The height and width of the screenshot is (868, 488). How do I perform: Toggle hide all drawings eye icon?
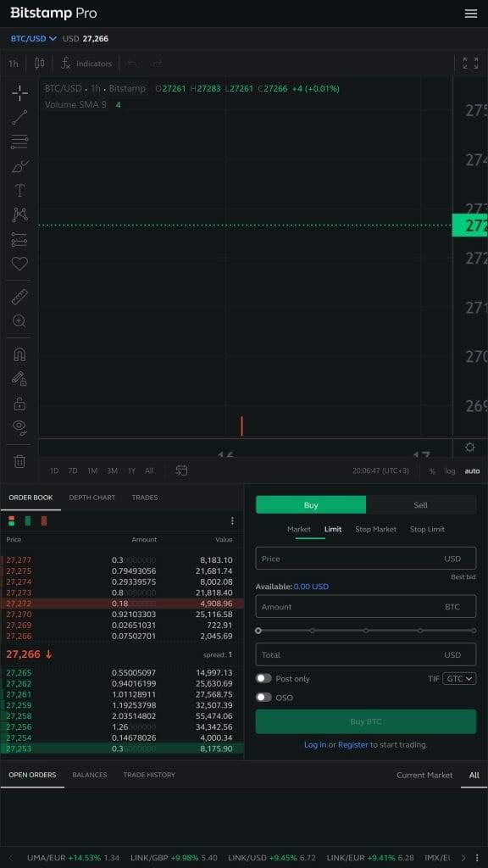tap(19, 427)
